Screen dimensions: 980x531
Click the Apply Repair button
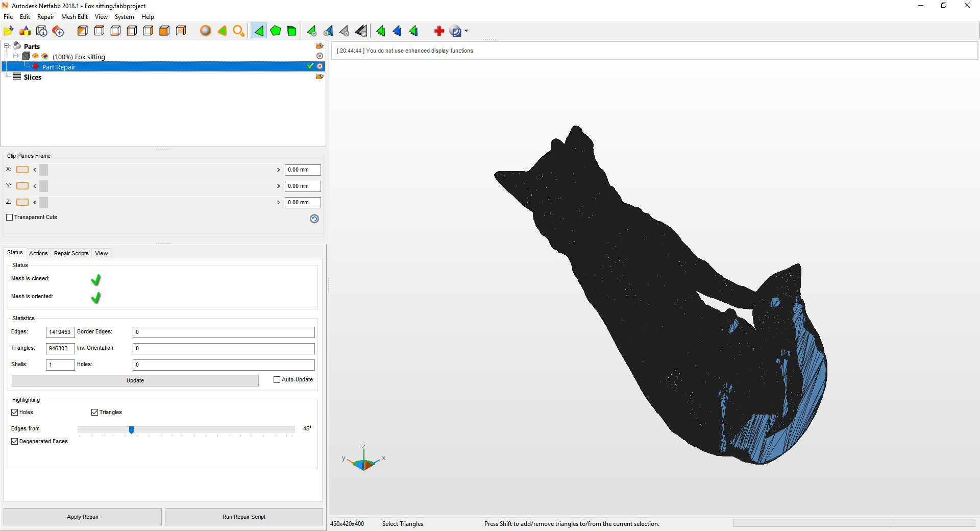pyautogui.click(x=83, y=517)
